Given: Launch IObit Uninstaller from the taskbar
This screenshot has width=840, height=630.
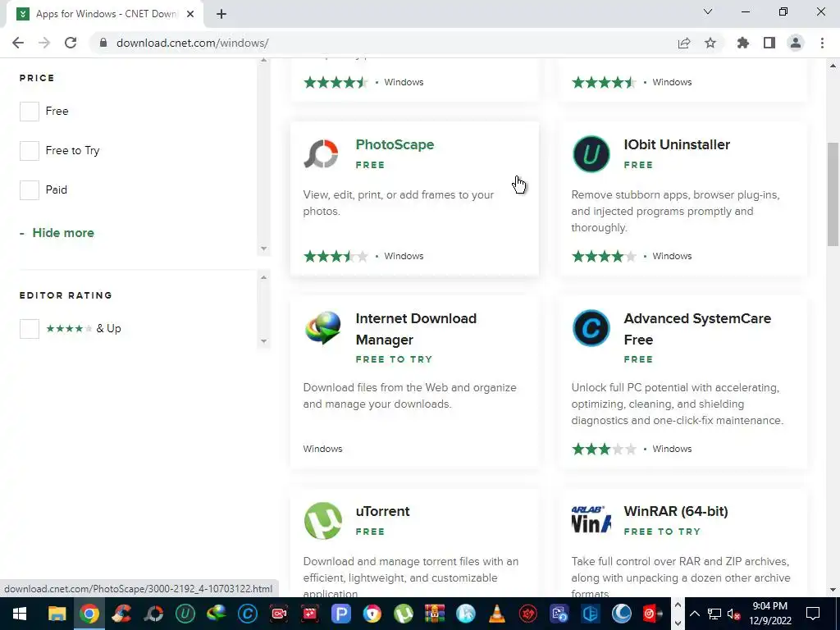Looking at the screenshot, I should tap(185, 614).
